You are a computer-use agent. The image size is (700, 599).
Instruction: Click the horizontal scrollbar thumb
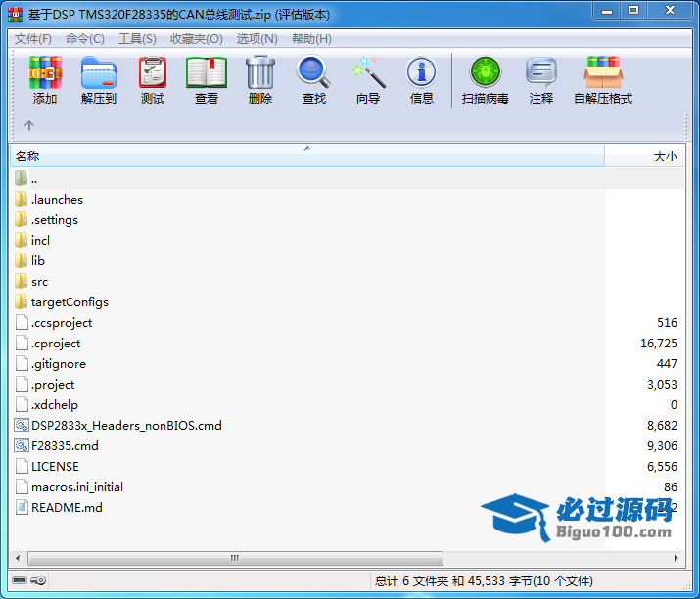(x=233, y=558)
